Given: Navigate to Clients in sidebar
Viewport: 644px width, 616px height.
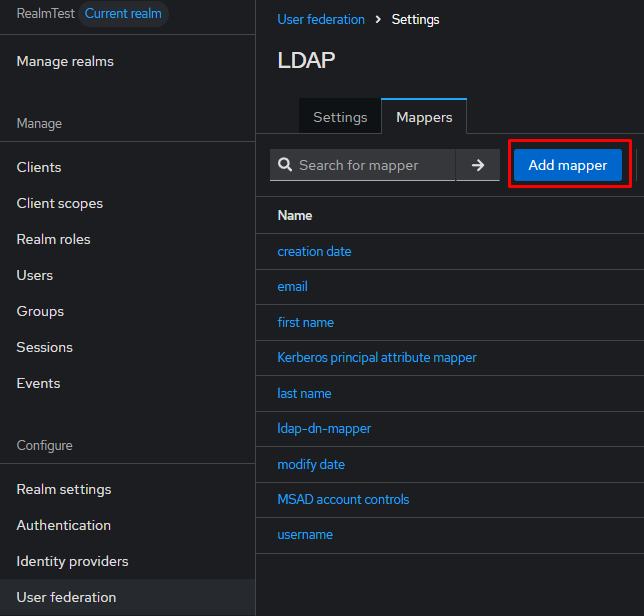Looking at the screenshot, I should [39, 167].
